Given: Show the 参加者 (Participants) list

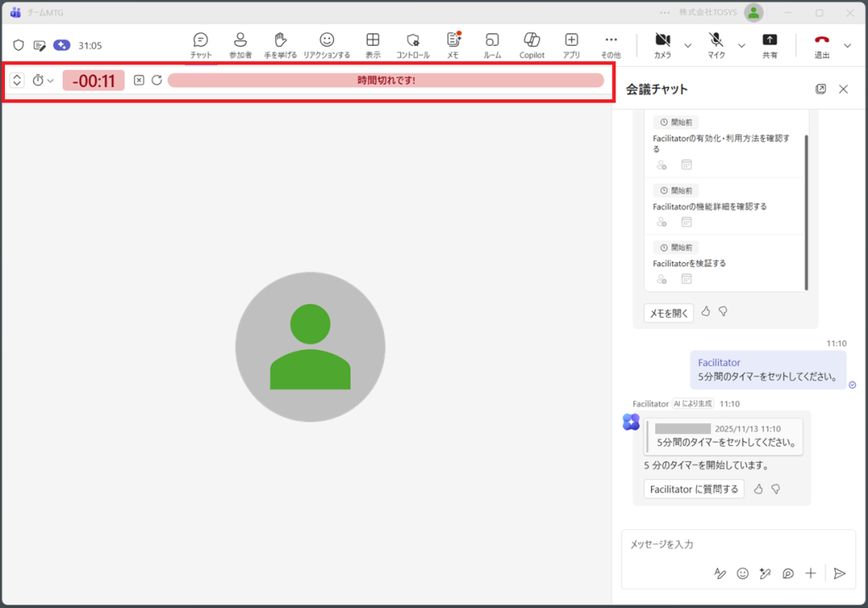Looking at the screenshot, I should [240, 44].
